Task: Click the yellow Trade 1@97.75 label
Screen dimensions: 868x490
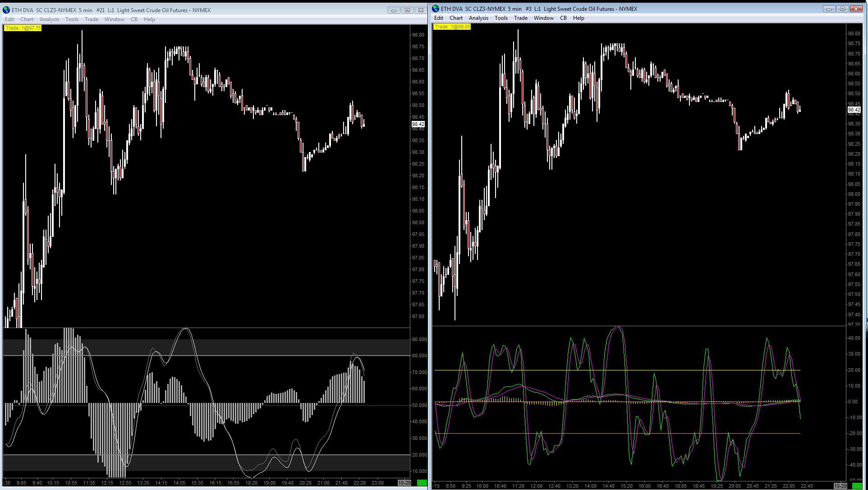Action: pyautogui.click(x=23, y=28)
